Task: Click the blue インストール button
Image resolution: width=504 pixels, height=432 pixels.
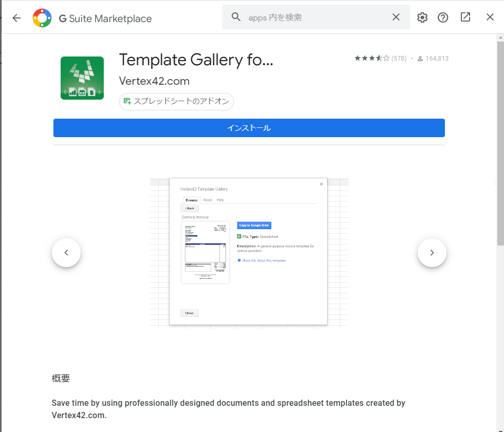Action: point(249,128)
